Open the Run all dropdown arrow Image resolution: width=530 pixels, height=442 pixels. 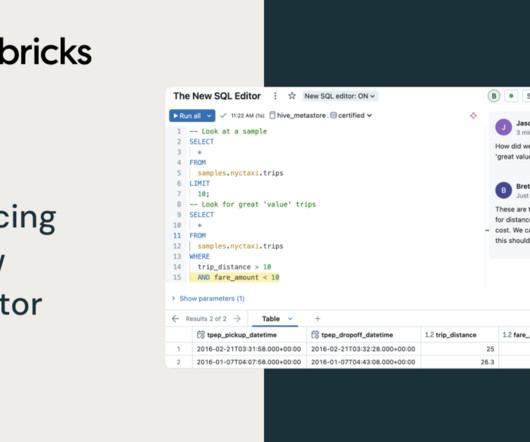coord(210,116)
